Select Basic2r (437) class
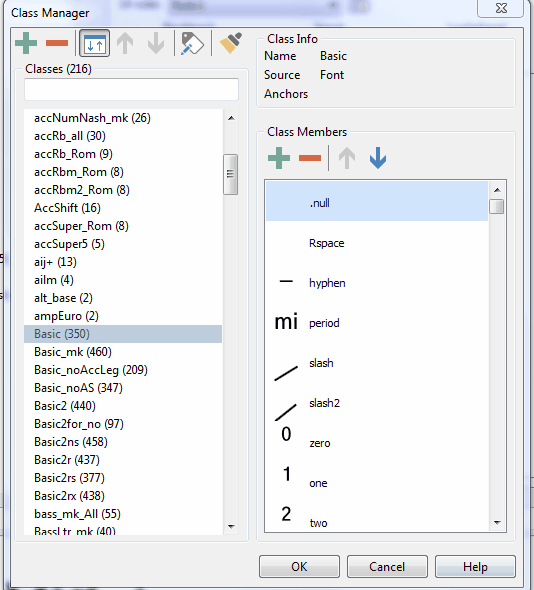The width and height of the screenshot is (534, 590). [123, 460]
